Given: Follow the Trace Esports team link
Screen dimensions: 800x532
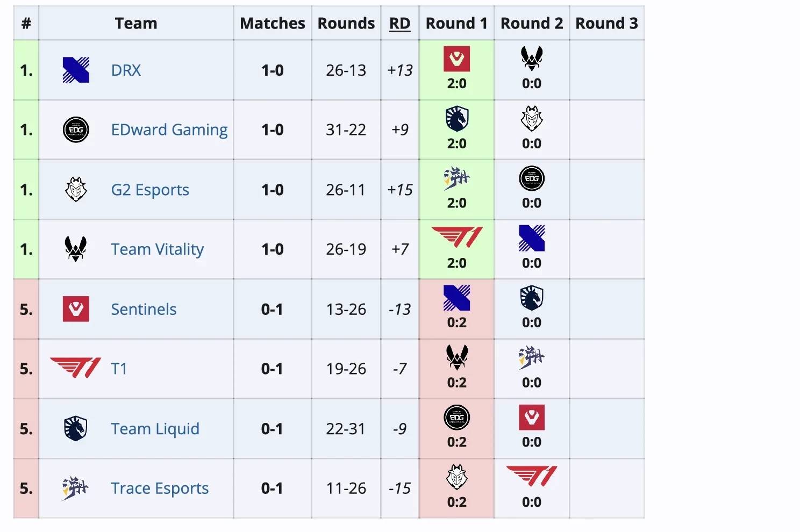Looking at the screenshot, I should tap(160, 488).
